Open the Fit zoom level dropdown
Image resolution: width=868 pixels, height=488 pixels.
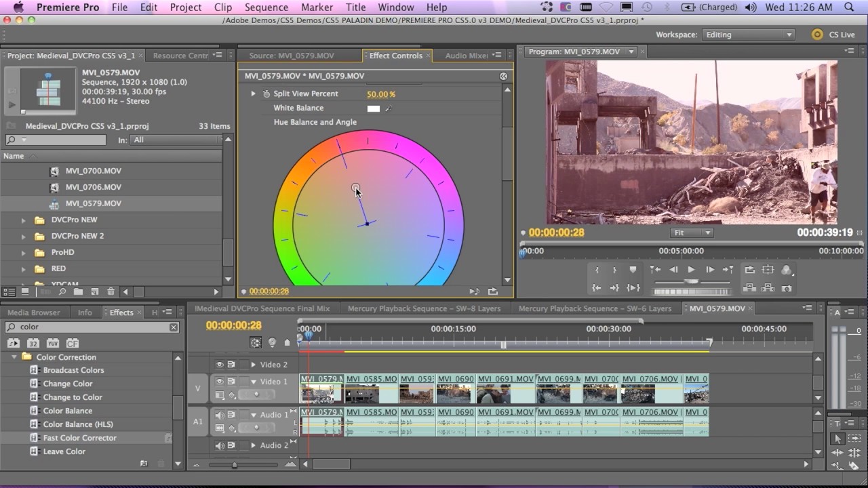(692, 232)
